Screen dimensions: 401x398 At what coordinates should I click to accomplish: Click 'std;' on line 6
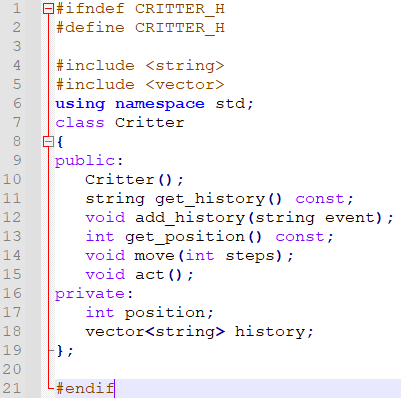click(x=234, y=104)
